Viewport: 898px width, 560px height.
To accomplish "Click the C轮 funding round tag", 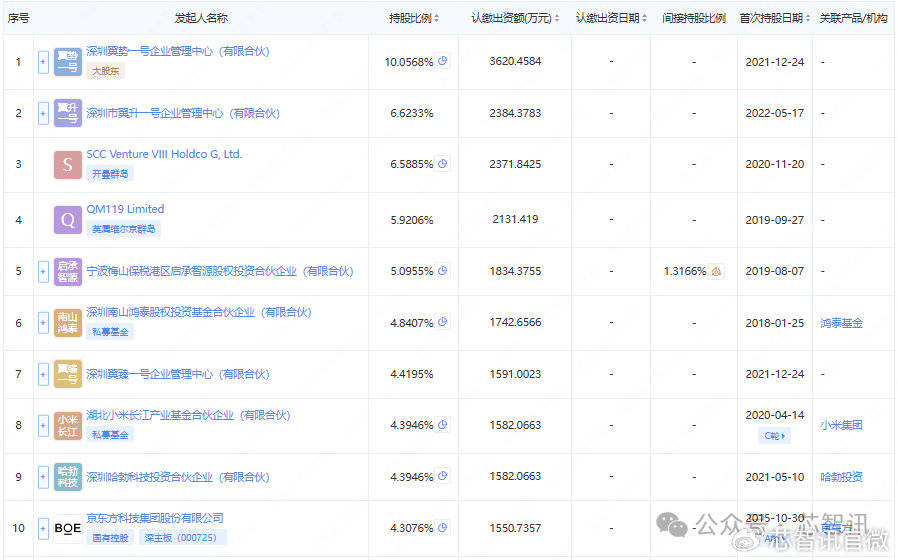I will coord(774,436).
